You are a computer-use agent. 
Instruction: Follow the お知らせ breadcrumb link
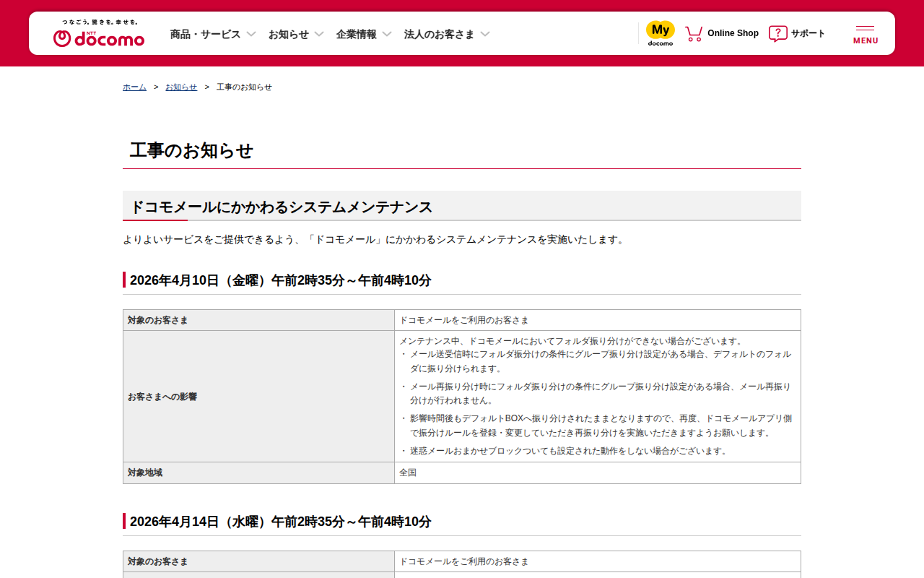[181, 87]
